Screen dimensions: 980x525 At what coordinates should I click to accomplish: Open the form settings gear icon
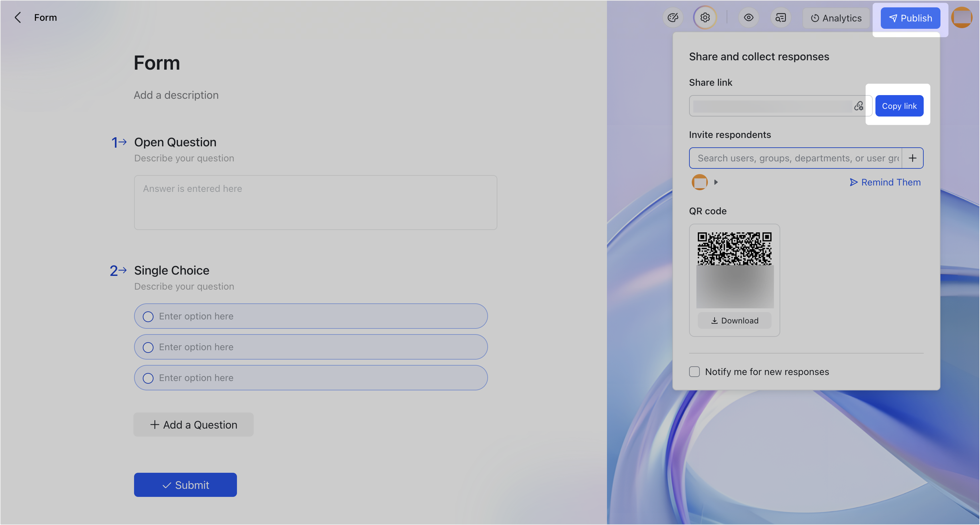click(x=705, y=17)
